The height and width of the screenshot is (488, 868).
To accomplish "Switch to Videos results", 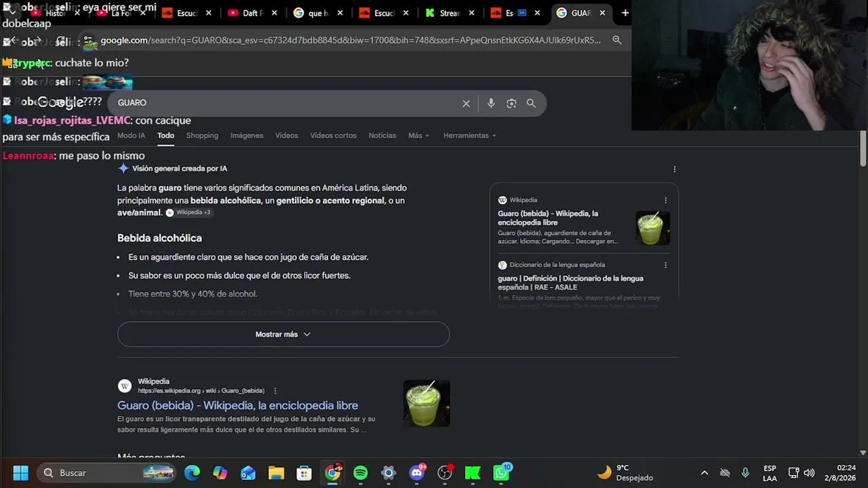I will 287,136.
